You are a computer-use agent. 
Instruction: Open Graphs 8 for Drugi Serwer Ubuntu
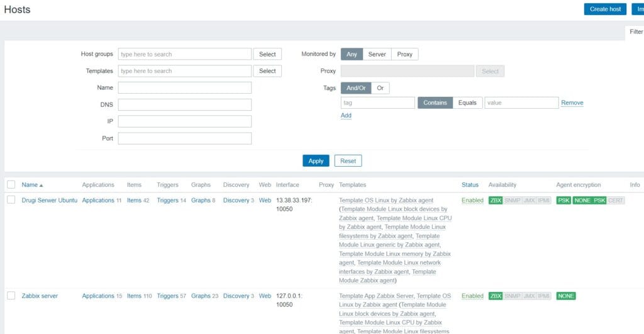click(201, 200)
